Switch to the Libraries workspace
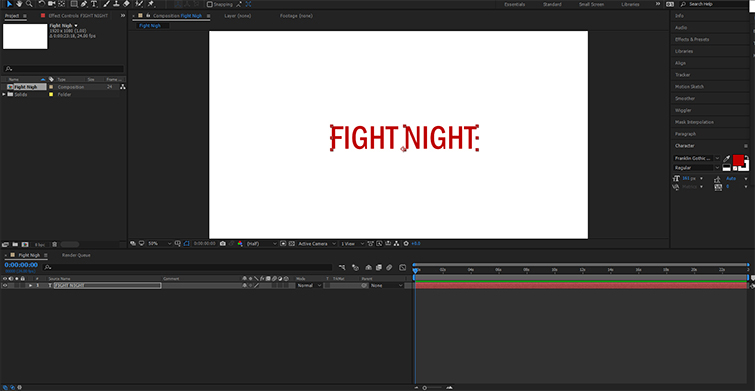The width and height of the screenshot is (755, 391). (630, 4)
